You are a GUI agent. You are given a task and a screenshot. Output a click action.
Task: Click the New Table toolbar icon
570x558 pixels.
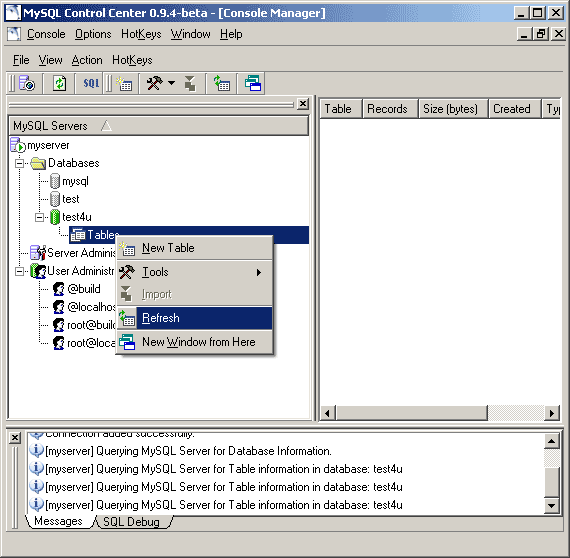click(124, 83)
